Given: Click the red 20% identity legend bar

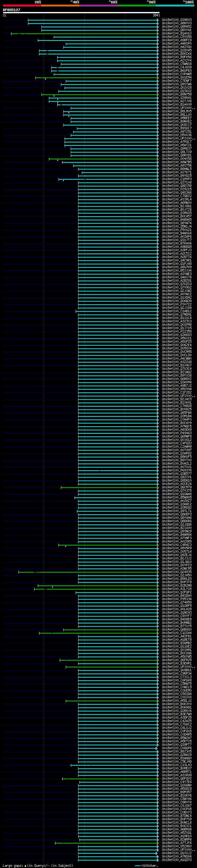Looking at the screenshot, I should point(22,6).
